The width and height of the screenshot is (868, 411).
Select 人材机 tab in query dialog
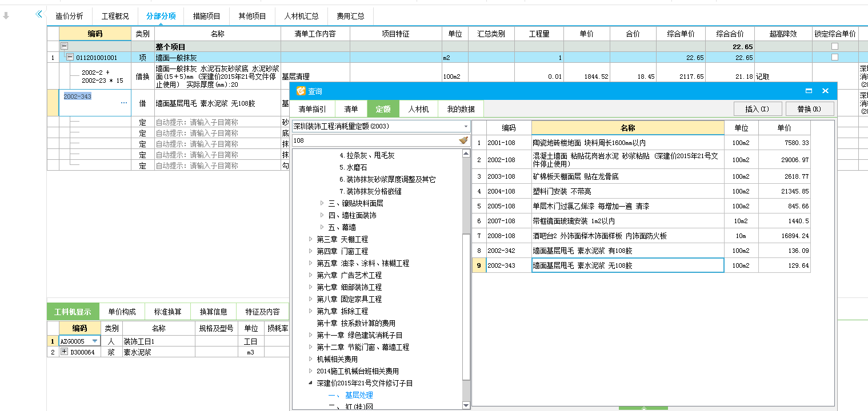pos(418,109)
